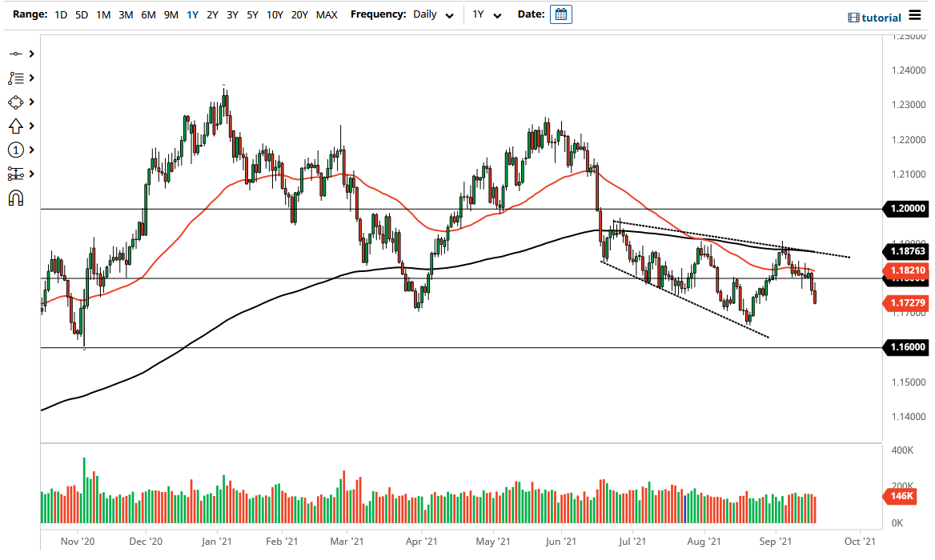
Task: Expand the arrow marker submenu chevron
Action: [x=31, y=126]
